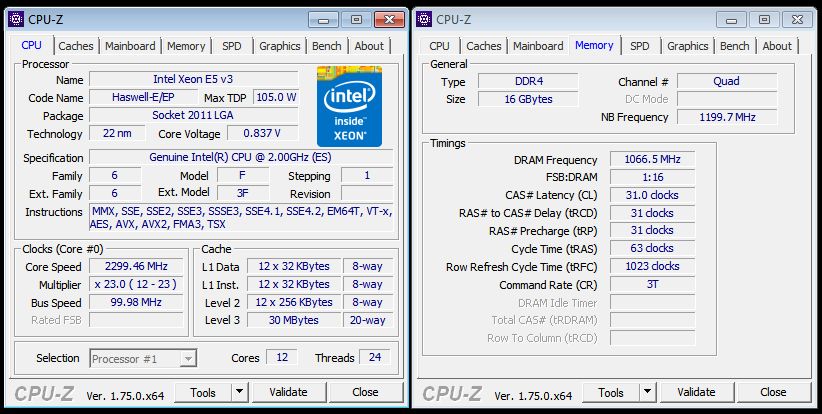This screenshot has width=822, height=414.
Task: Click the CPU-Z icon in left window title bar
Action: (16, 19)
